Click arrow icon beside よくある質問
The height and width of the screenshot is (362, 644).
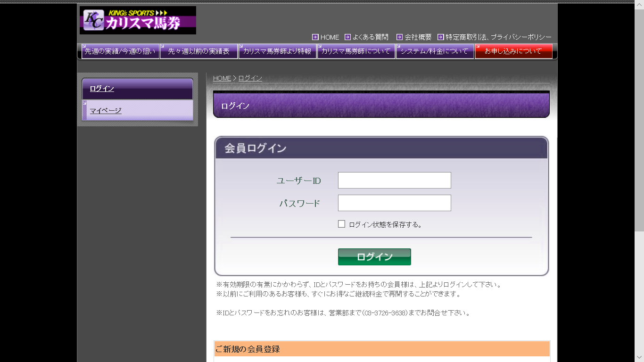tap(348, 37)
